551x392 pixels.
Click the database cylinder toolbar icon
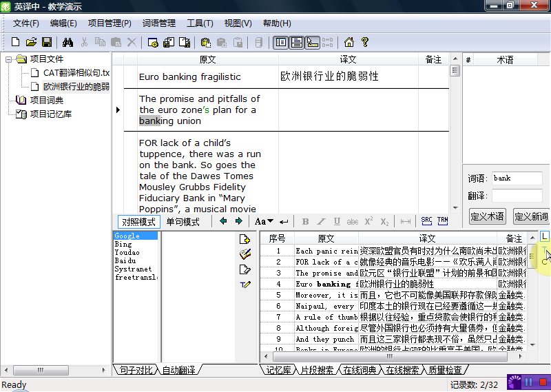(258, 43)
